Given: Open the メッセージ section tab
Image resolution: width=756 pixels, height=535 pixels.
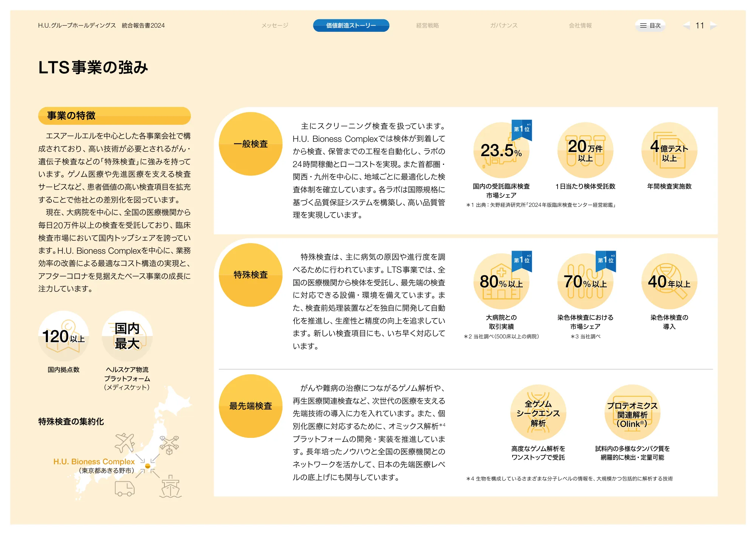Looking at the screenshot, I should coord(275,25).
